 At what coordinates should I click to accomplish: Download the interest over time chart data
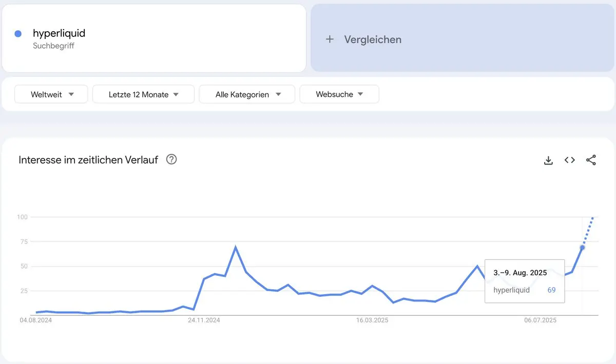click(x=548, y=160)
